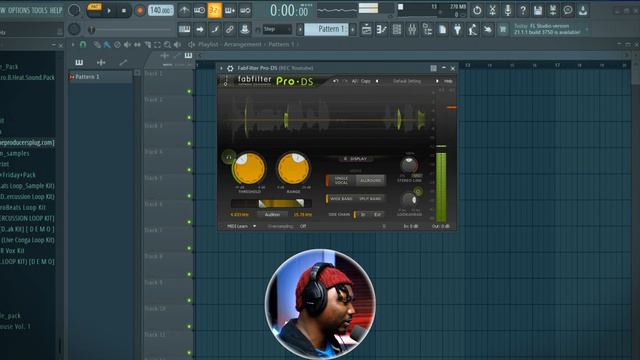Open the Playlist view icon
The image size is (640, 360).
pyautogui.click(x=366, y=29)
